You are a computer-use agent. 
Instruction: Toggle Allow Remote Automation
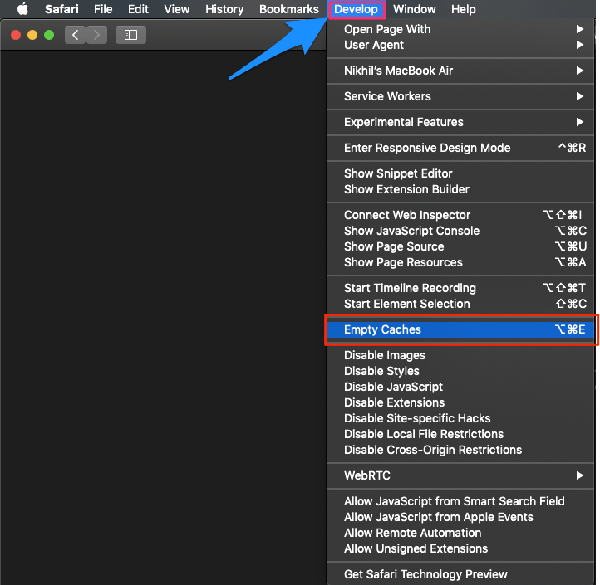point(461,533)
